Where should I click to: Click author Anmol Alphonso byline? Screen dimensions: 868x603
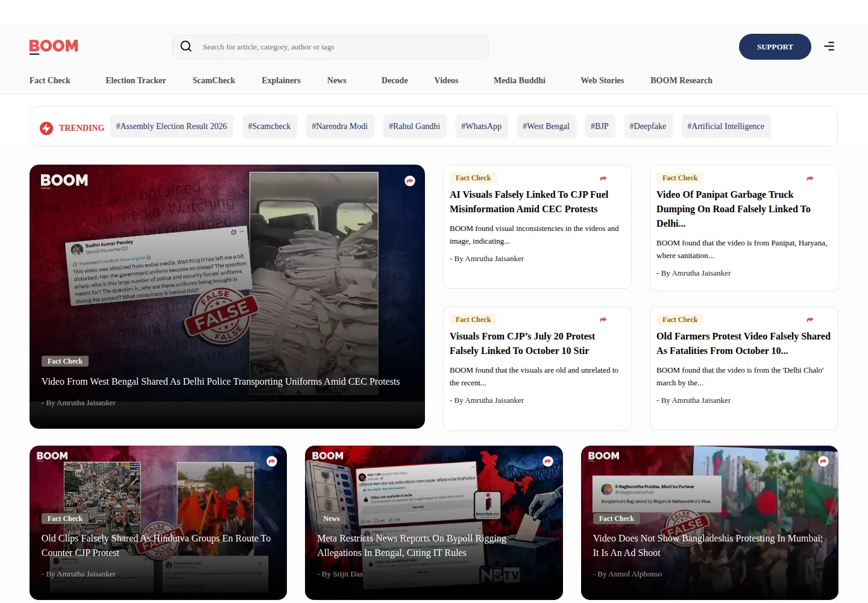click(x=627, y=574)
